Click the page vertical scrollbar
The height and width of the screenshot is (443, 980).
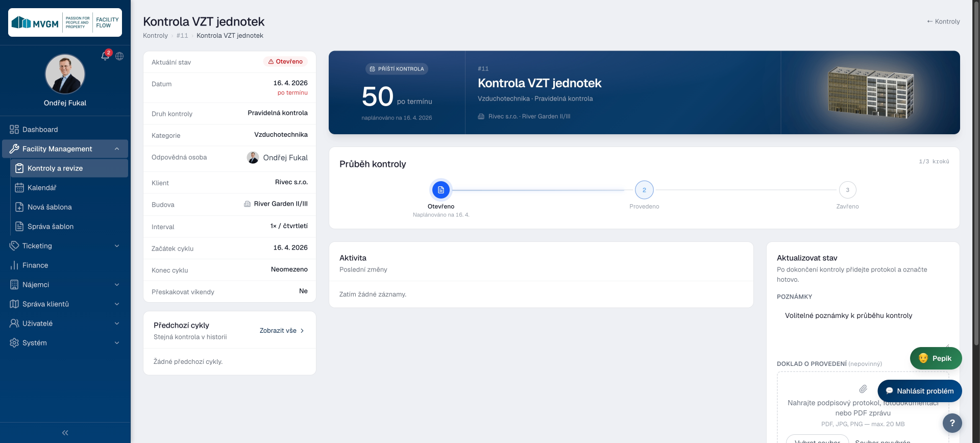click(x=976, y=174)
